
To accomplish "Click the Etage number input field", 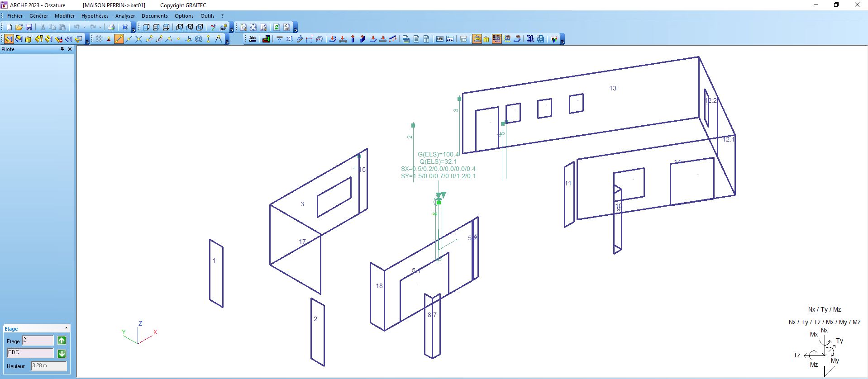I will pyautogui.click(x=38, y=341).
